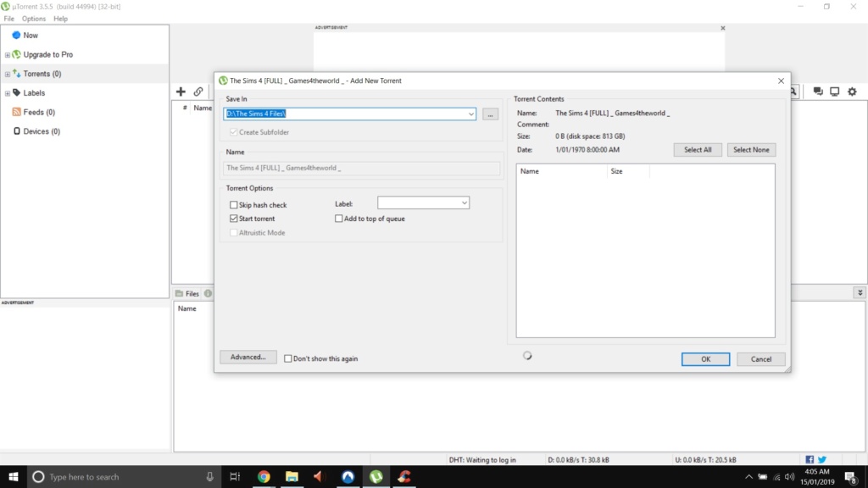Expand the Torrents tree node

pos(7,75)
